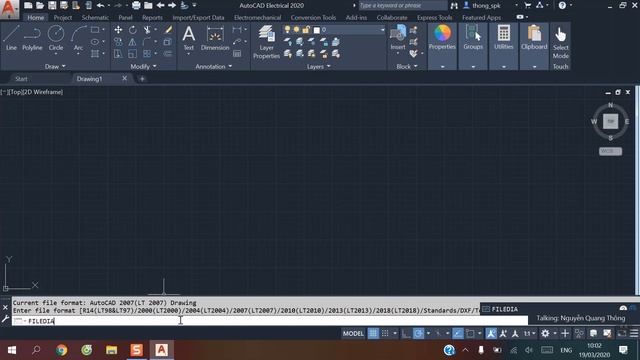Open the annotation scale 1:1 dropdown
640x360 pixels.
coord(529,333)
